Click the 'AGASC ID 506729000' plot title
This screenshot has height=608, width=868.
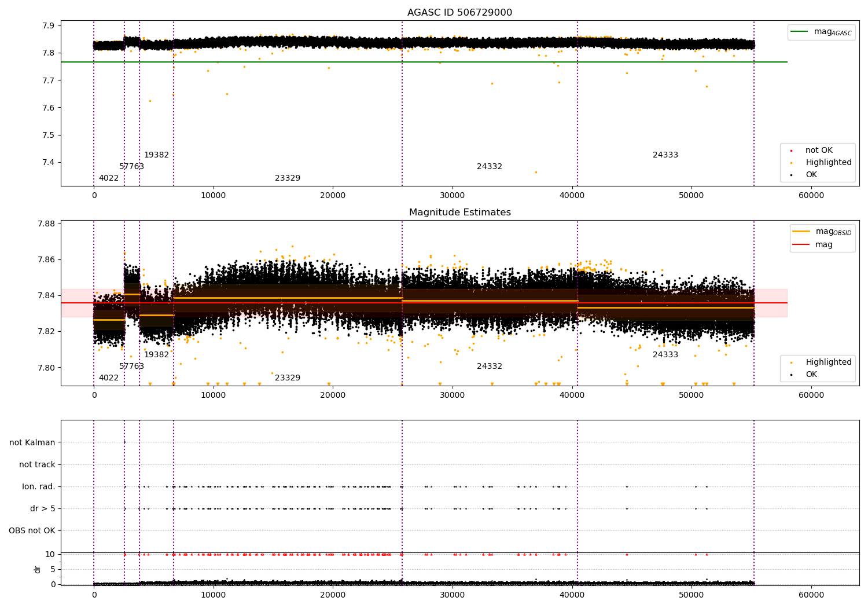click(x=459, y=13)
